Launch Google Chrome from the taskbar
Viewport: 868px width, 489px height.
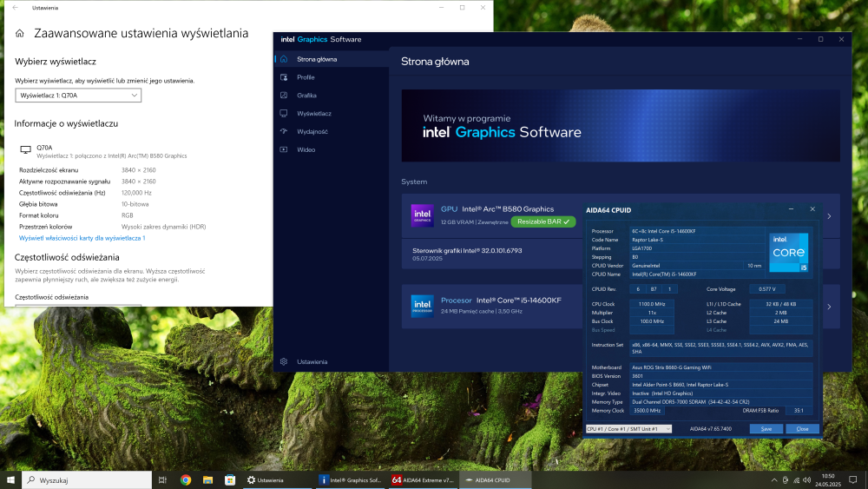(x=186, y=479)
